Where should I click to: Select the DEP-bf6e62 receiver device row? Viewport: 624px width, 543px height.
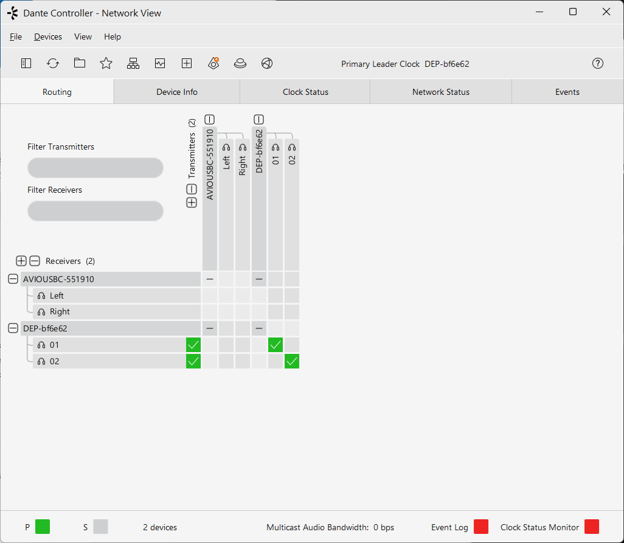tap(111, 328)
